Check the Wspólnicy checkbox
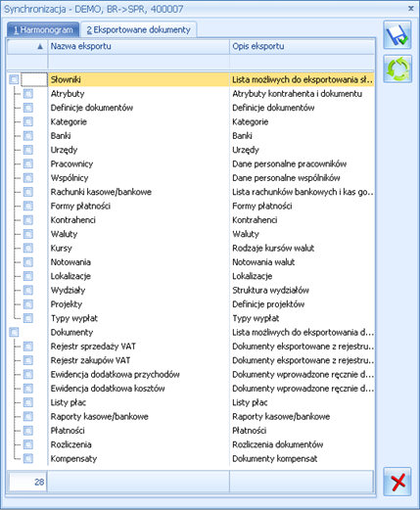The width and height of the screenshot is (420, 510). [x=28, y=178]
